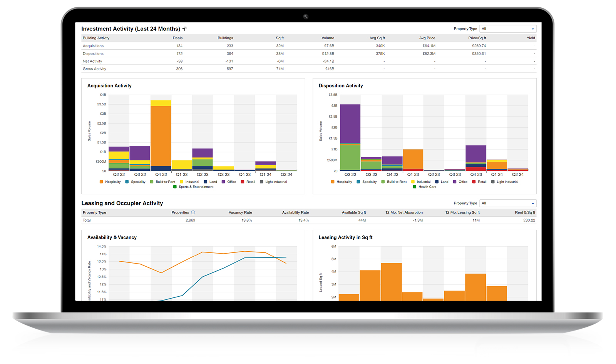This screenshot has width=616, height=364.
Task: Open Property Type dropdown for Investment Activity
Action: pyautogui.click(x=507, y=29)
